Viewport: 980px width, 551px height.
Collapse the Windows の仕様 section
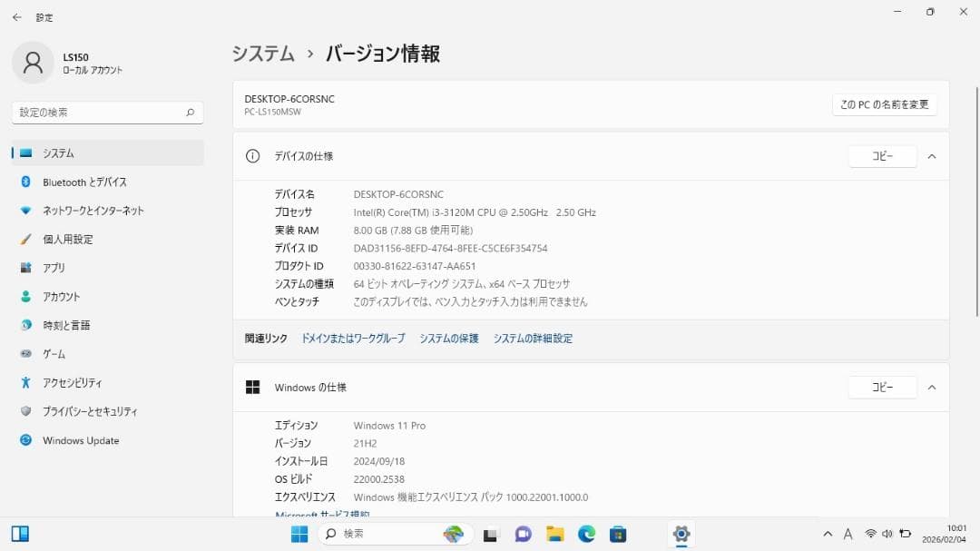(x=932, y=387)
